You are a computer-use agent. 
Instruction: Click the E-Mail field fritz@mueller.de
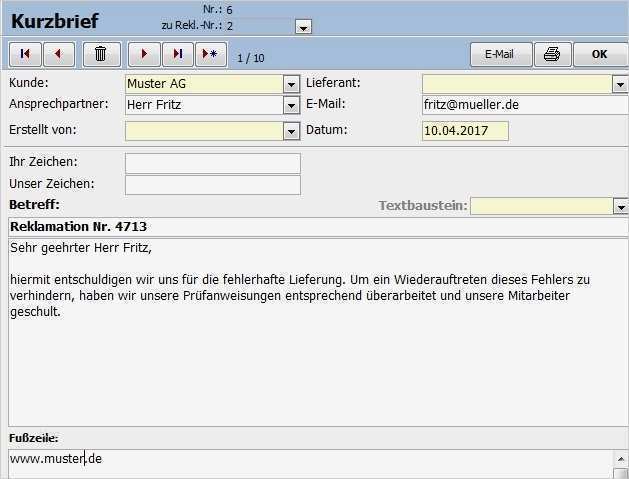(x=525, y=105)
